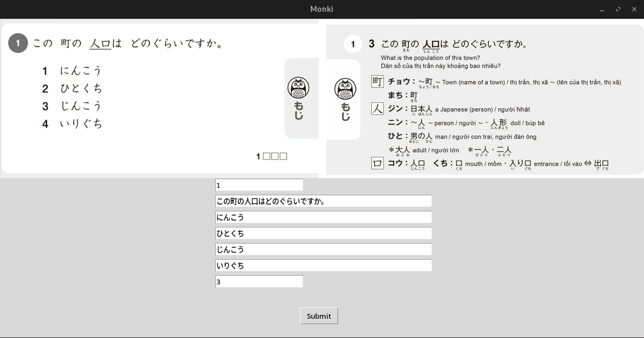This screenshot has width=644, height=338.
Task: Select the boxed kanji 町 in explanation
Action: click(x=377, y=82)
